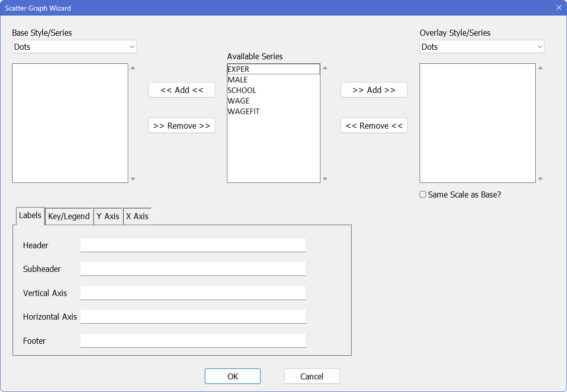Select WAGE in Available Series list
Image resolution: width=567 pixels, height=392 pixels.
tap(238, 101)
